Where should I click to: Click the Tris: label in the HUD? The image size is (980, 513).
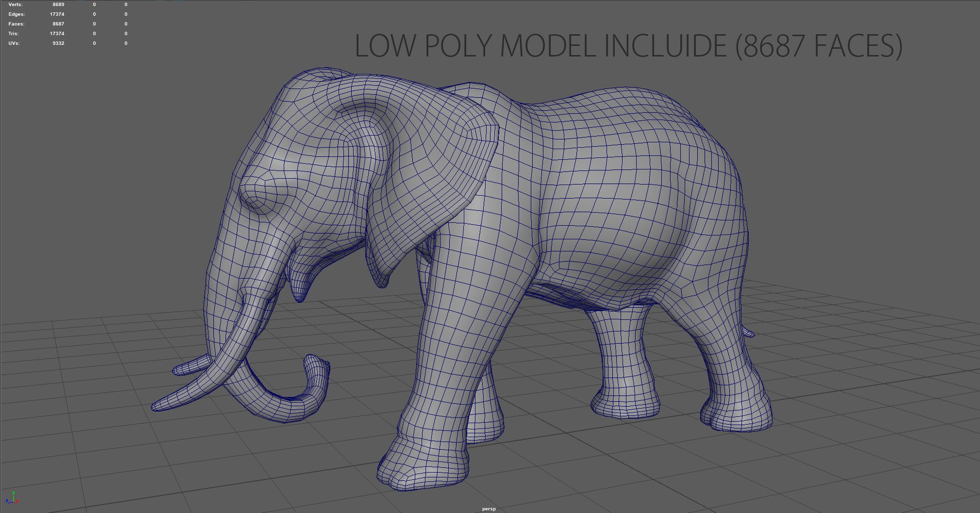[x=13, y=34]
